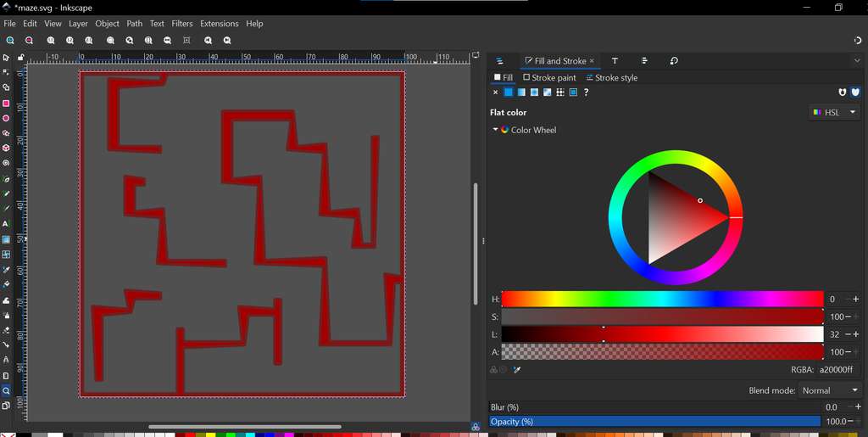Choose Pattern fill type

[560, 92]
